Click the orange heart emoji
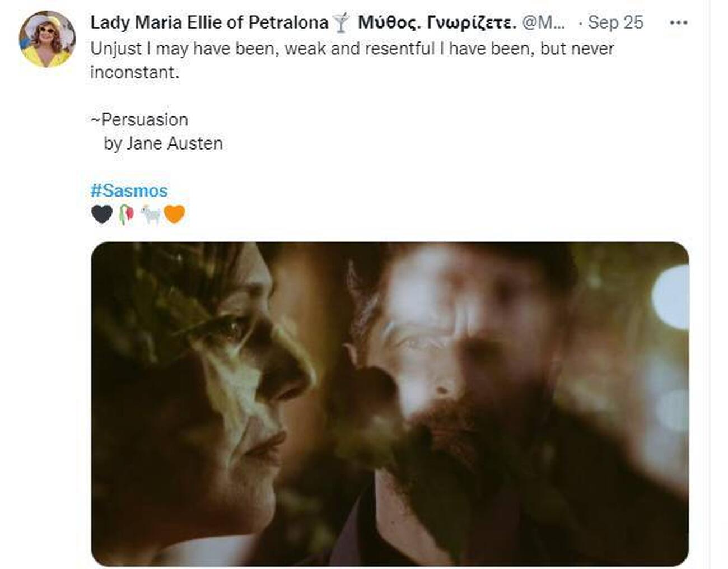The image size is (728, 569). point(174,214)
